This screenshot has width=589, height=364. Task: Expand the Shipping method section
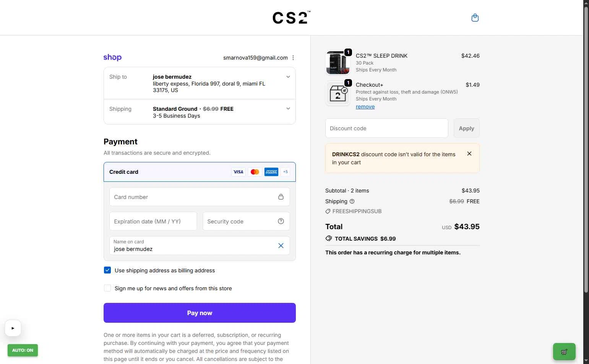pos(288,108)
